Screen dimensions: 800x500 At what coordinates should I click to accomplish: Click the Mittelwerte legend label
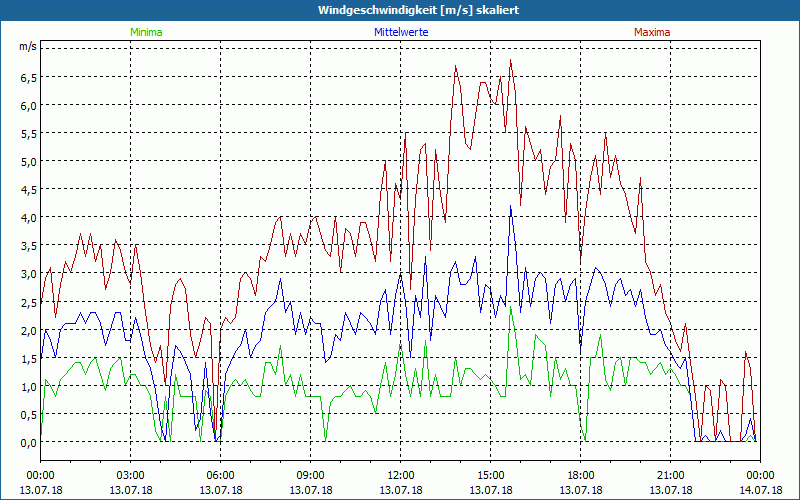coord(401,32)
